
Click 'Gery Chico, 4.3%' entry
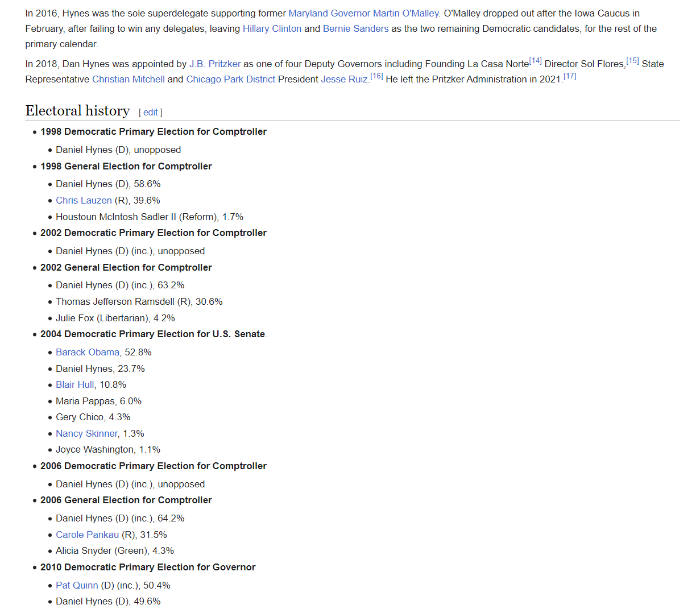point(93,417)
